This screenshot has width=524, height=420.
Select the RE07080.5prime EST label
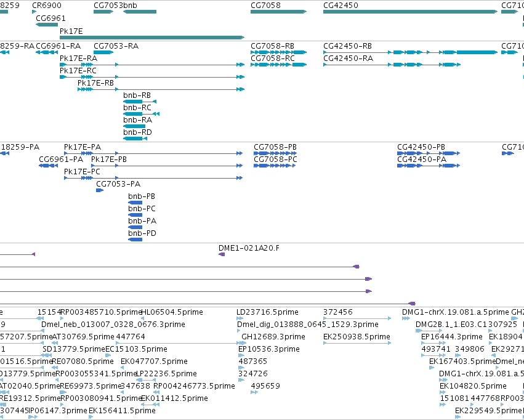coord(83,361)
